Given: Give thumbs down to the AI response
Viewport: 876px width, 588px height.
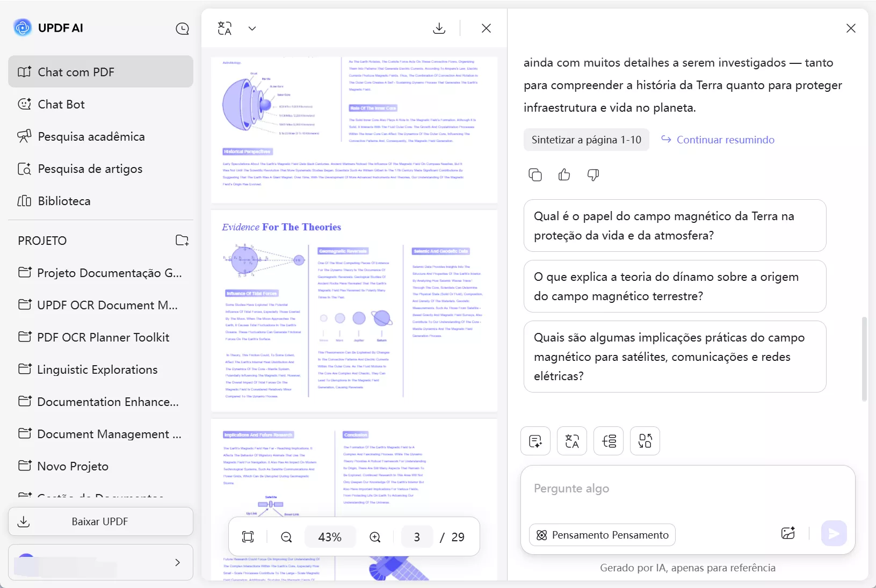Looking at the screenshot, I should click(593, 175).
